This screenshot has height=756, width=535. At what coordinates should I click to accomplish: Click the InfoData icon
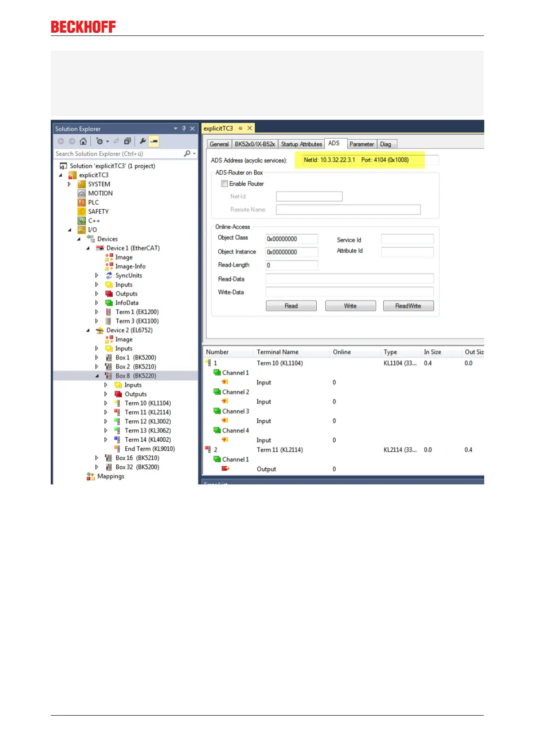pos(109,303)
